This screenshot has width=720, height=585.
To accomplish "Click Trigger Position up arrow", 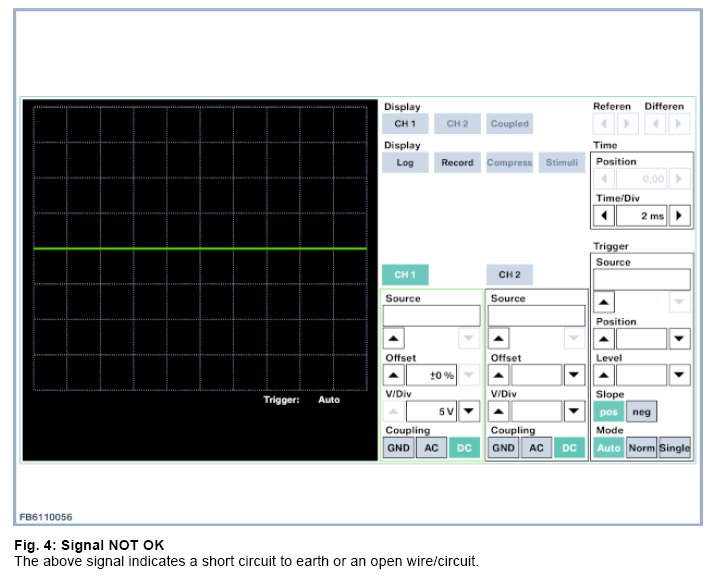I will click(x=605, y=339).
